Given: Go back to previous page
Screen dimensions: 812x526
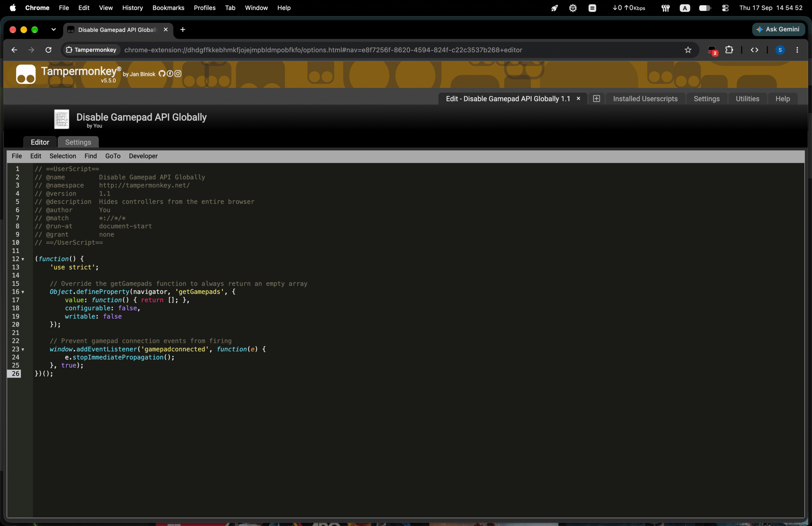Looking at the screenshot, I should pos(14,50).
